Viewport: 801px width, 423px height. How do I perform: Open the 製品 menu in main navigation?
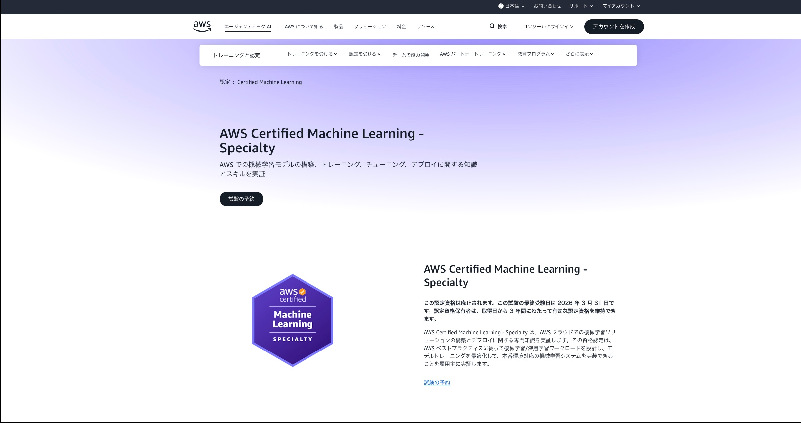coord(338,27)
